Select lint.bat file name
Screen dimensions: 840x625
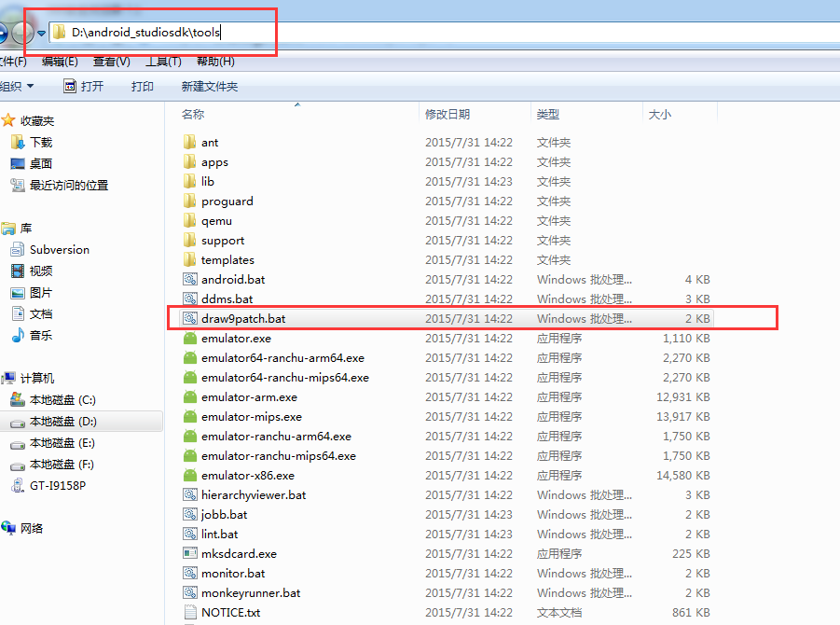pyautogui.click(x=220, y=534)
